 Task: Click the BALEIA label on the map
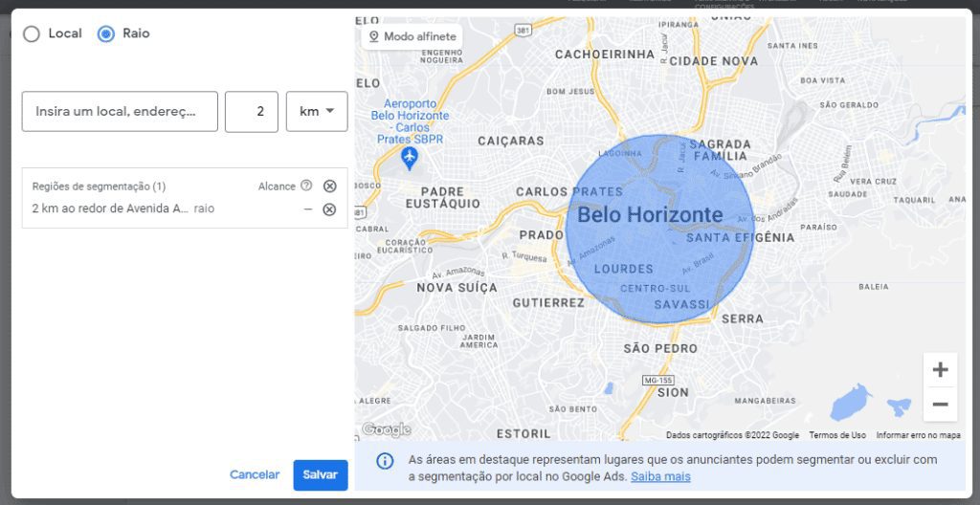pyautogui.click(x=874, y=287)
